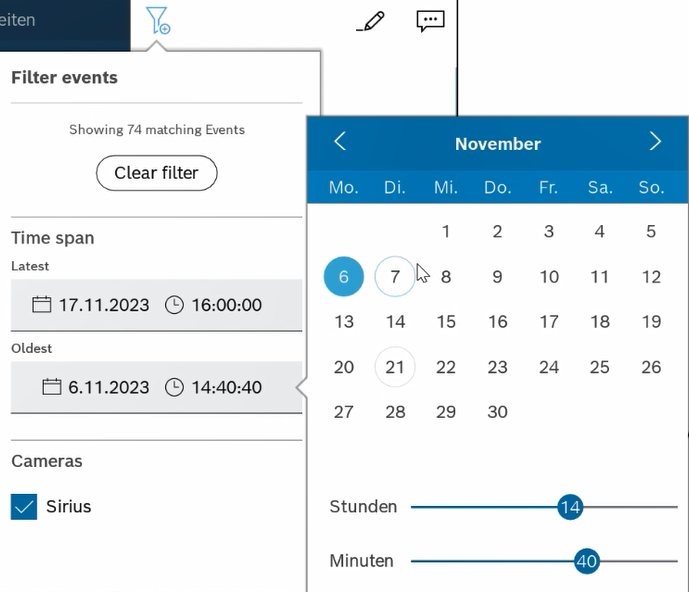
Task: Select November 7 in calendar
Action: [x=395, y=277]
